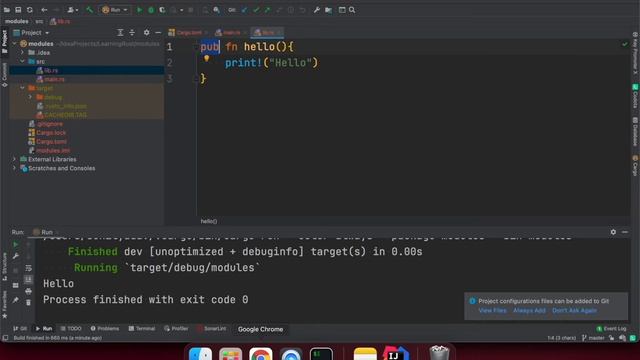The height and width of the screenshot is (360, 640).
Task: Click Don't Ask Again link in notification
Action: click(574, 311)
